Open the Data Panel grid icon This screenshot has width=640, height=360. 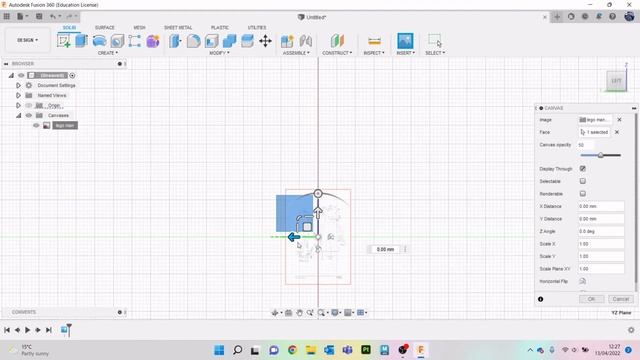[7, 16]
